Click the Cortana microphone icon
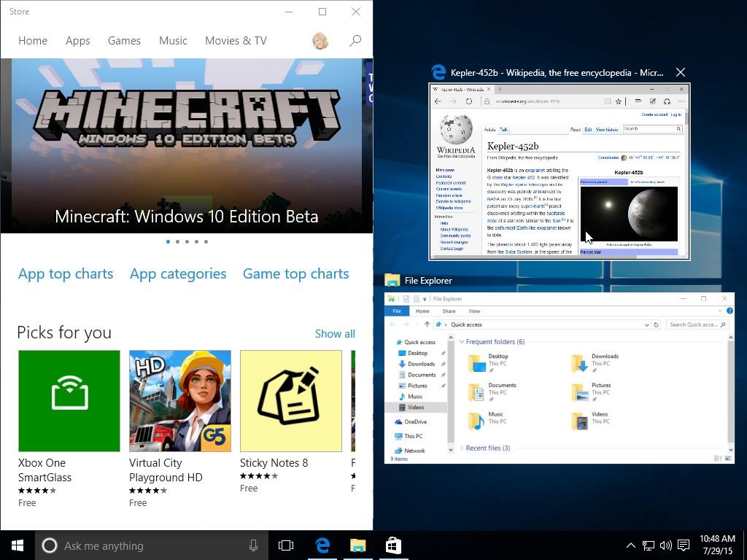 pos(253,545)
